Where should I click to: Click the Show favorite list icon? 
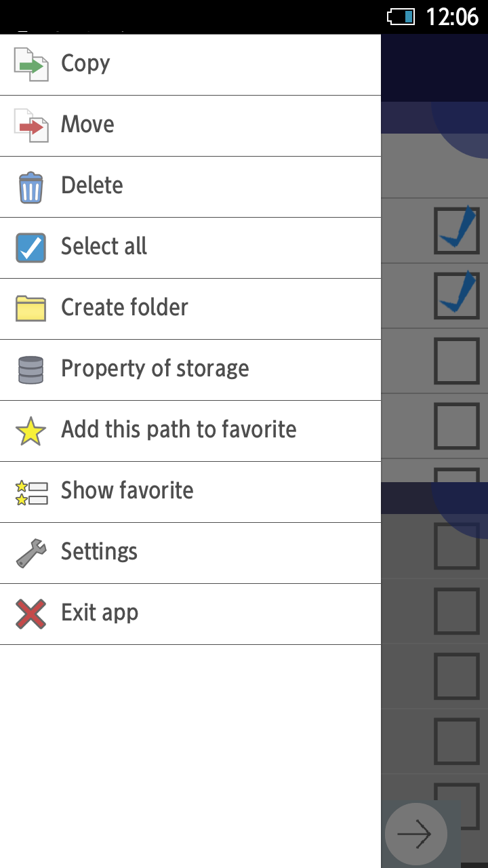click(x=31, y=492)
